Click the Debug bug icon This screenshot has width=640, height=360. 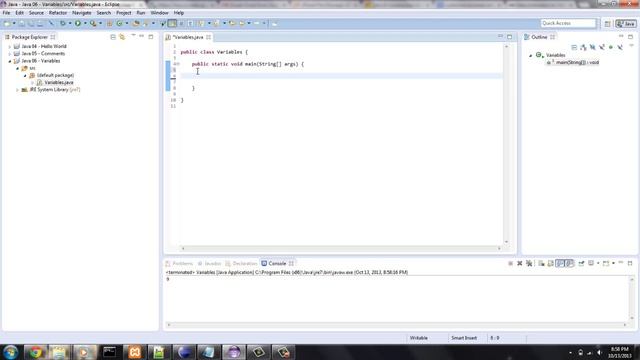62,24
